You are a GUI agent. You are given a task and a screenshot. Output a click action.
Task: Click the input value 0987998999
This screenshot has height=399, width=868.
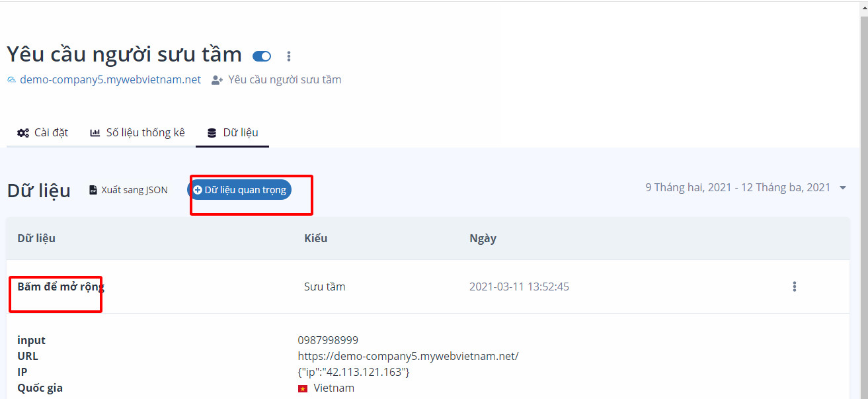(x=328, y=340)
